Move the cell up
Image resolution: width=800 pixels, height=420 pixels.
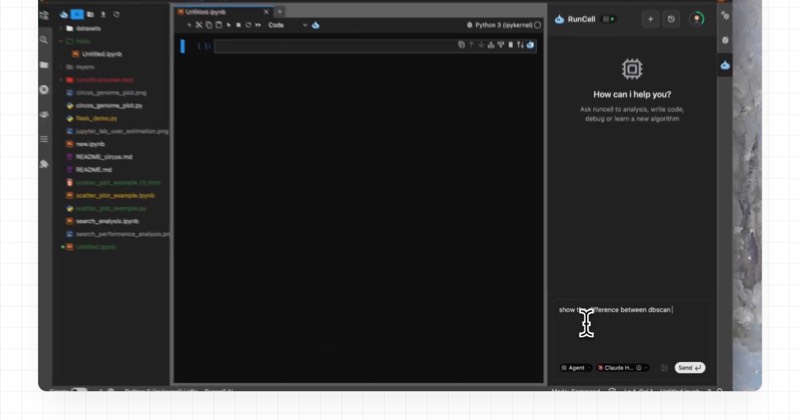[x=471, y=45]
